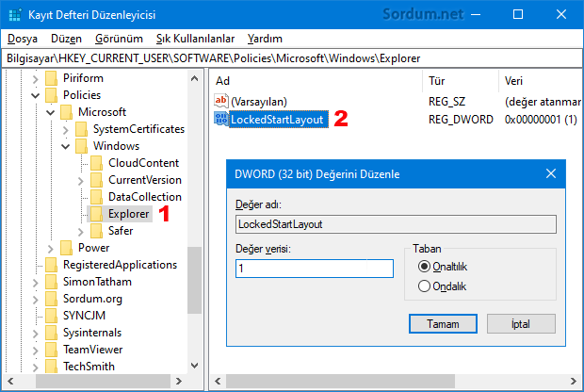
Task: Click the Registry Editor app icon in title bar
Action: [x=15, y=14]
